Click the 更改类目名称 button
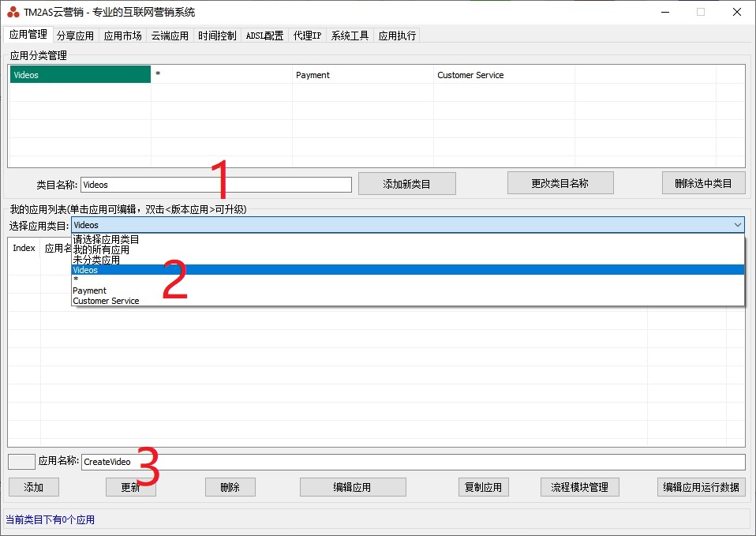 click(560, 182)
